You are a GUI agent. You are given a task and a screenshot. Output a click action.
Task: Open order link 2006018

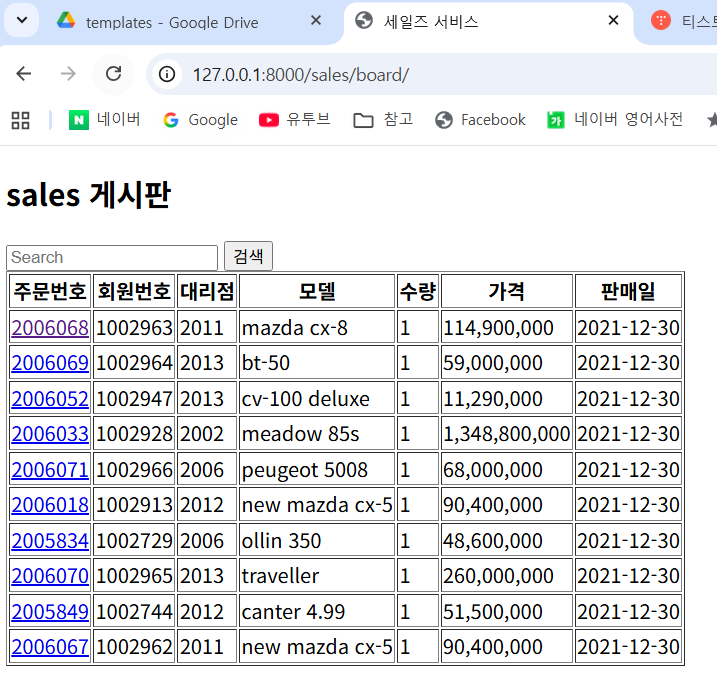tap(50, 504)
